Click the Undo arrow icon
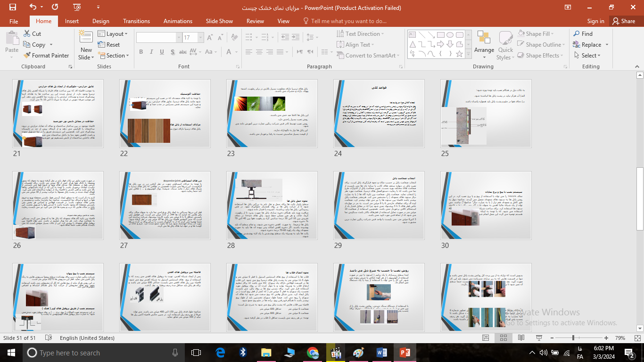 coord(33,8)
